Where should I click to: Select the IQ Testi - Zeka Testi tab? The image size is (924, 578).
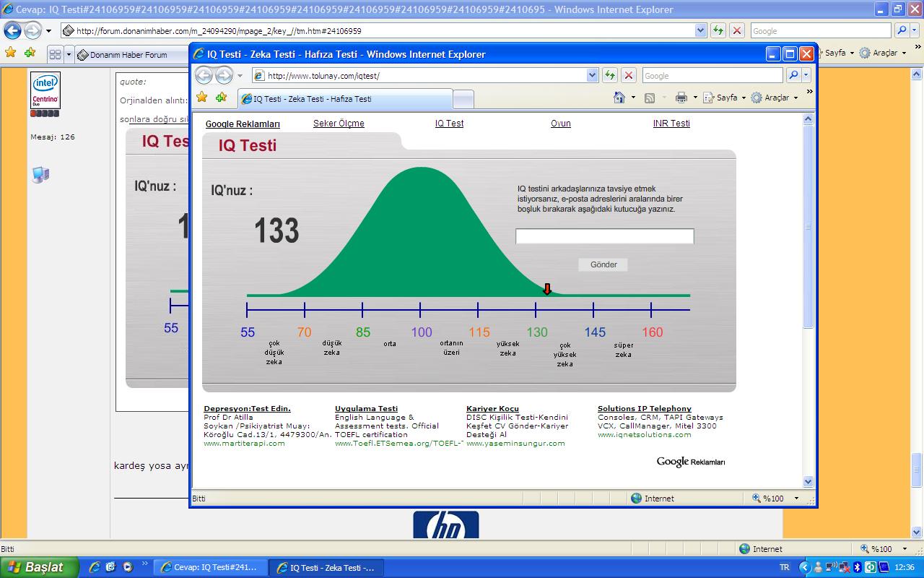tap(344, 99)
